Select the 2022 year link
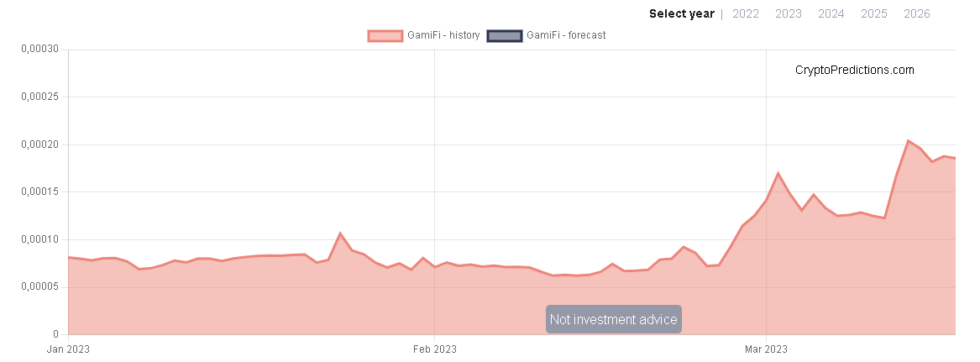The width and height of the screenshot is (980, 362). (746, 13)
